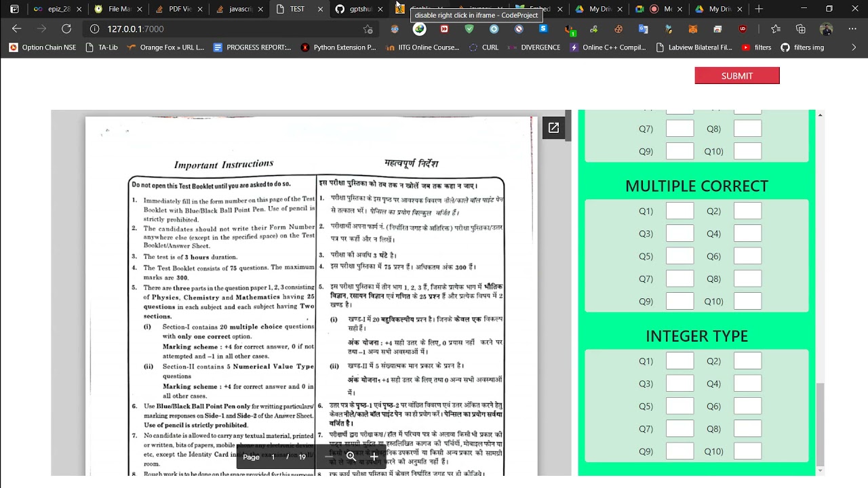The image size is (868, 488).
Task: Click the PDF page number field
Action: click(x=273, y=457)
